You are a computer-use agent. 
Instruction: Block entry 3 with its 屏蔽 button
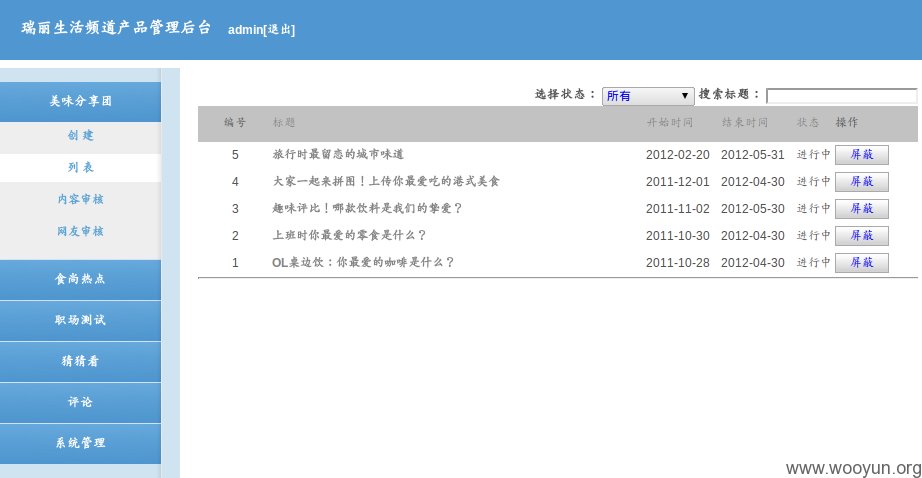click(x=861, y=209)
